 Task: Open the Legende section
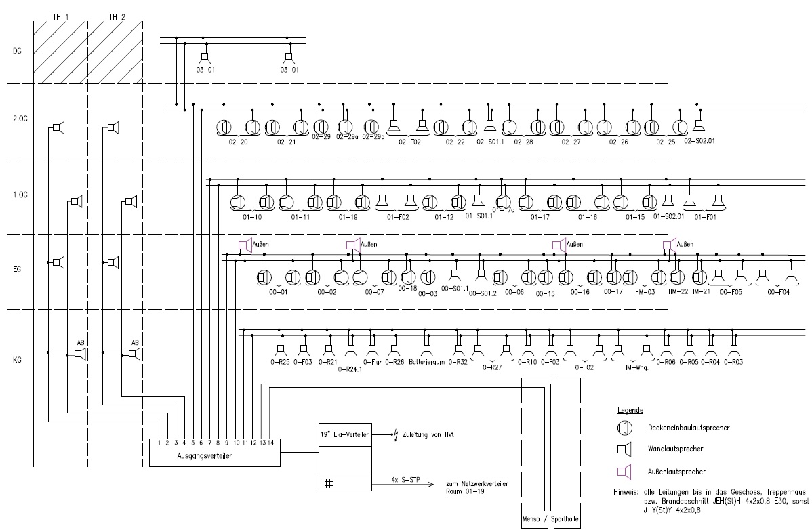pos(631,409)
